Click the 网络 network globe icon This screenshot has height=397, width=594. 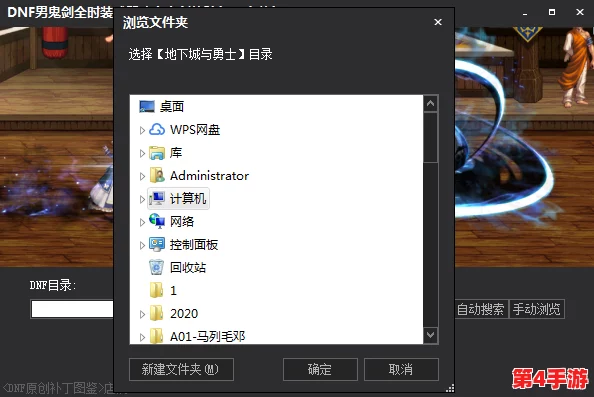coord(157,221)
